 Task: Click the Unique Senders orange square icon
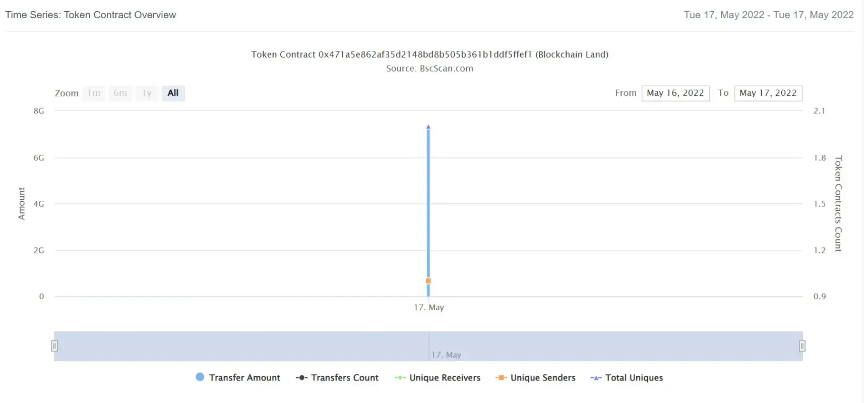point(501,378)
